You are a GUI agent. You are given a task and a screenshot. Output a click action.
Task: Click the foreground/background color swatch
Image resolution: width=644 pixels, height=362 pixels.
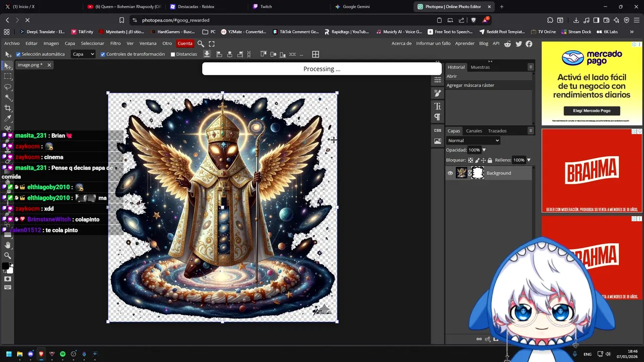pyautogui.click(x=8, y=267)
